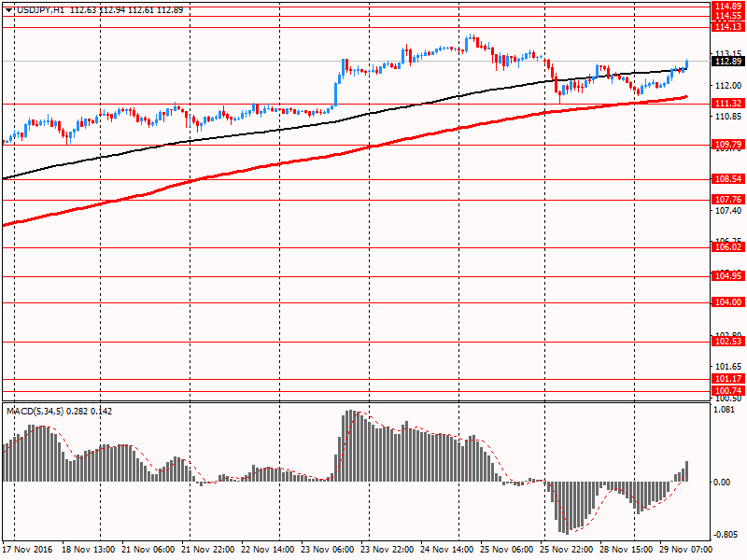Select the 100.74 level label

(728, 391)
